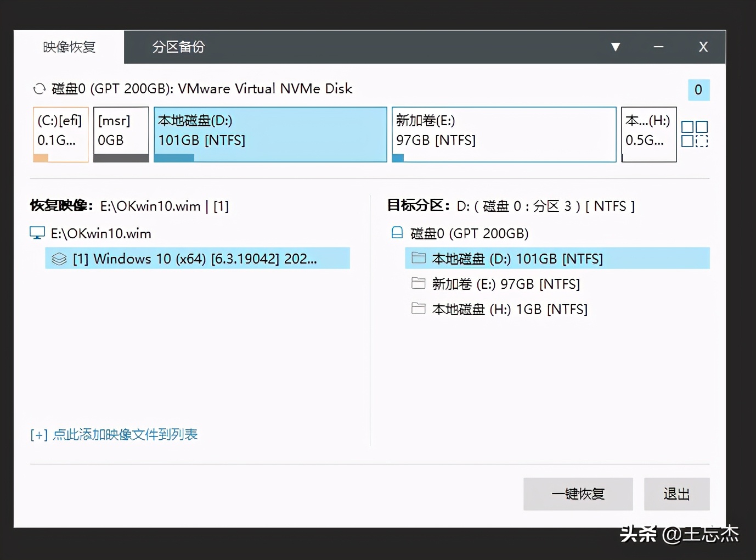Switch to the 映像恢复 tab
This screenshot has width=756, height=560.
pyautogui.click(x=68, y=47)
